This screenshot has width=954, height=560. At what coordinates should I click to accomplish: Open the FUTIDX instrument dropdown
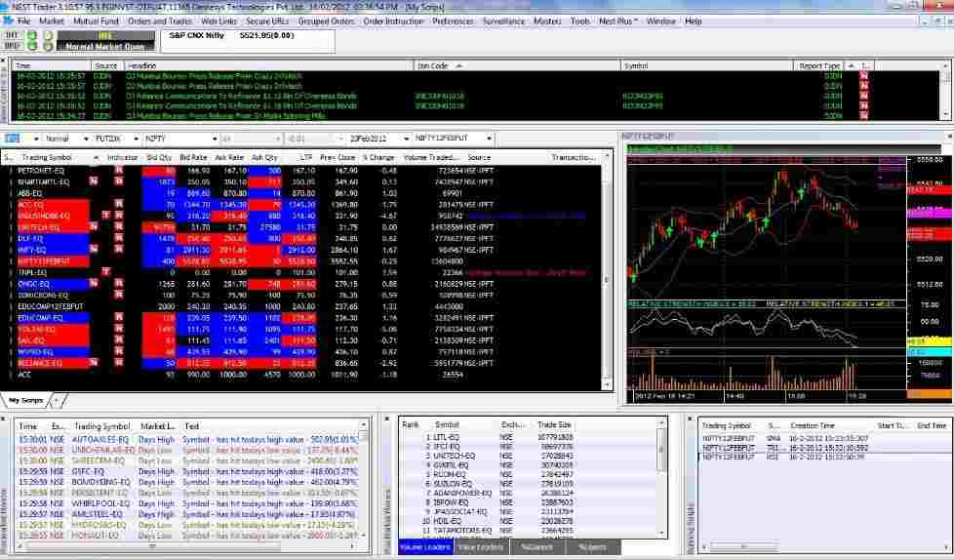(x=136, y=139)
